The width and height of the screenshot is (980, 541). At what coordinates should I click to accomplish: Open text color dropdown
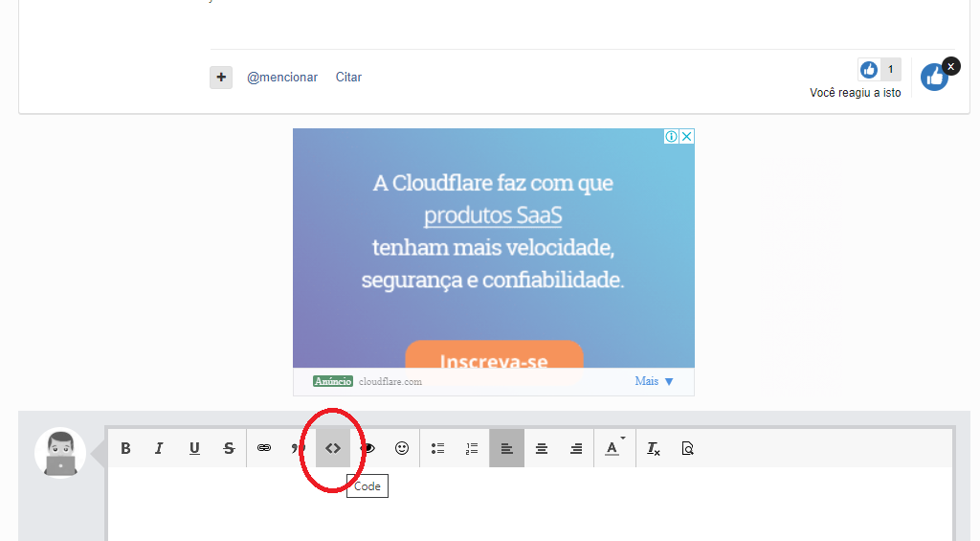(614, 448)
